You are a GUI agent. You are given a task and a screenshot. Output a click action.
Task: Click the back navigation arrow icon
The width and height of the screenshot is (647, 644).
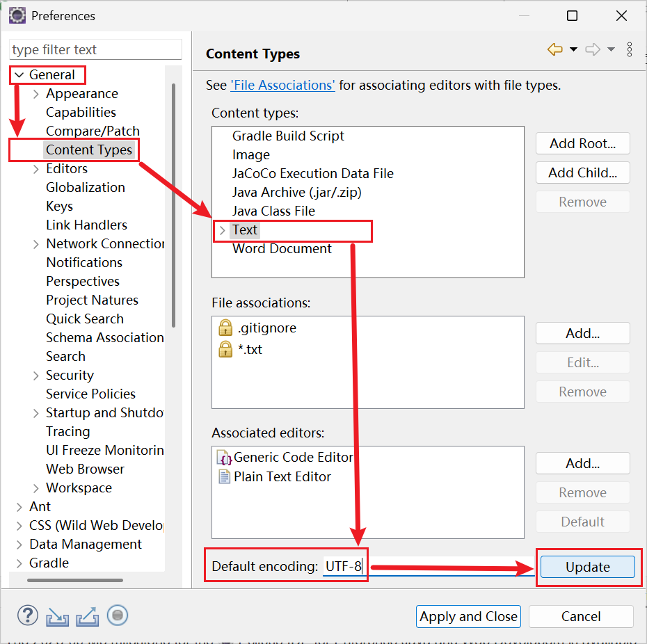[x=555, y=49]
